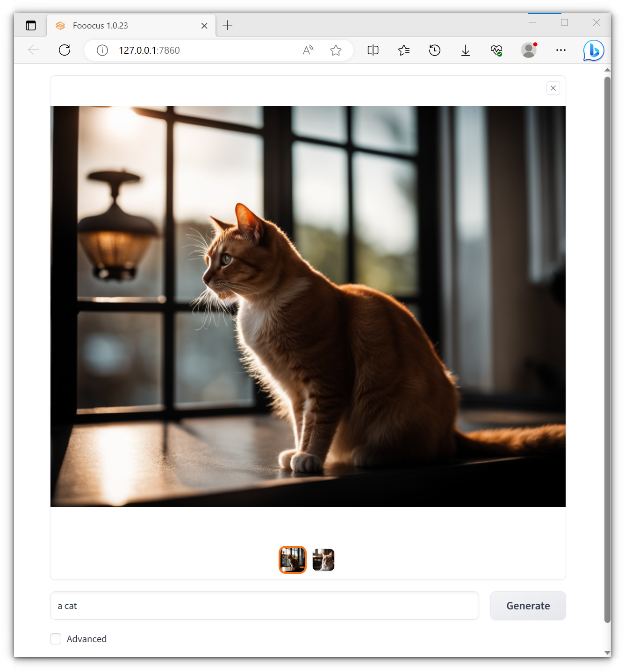View site information in the address bar
625x672 pixels.
pyautogui.click(x=102, y=50)
